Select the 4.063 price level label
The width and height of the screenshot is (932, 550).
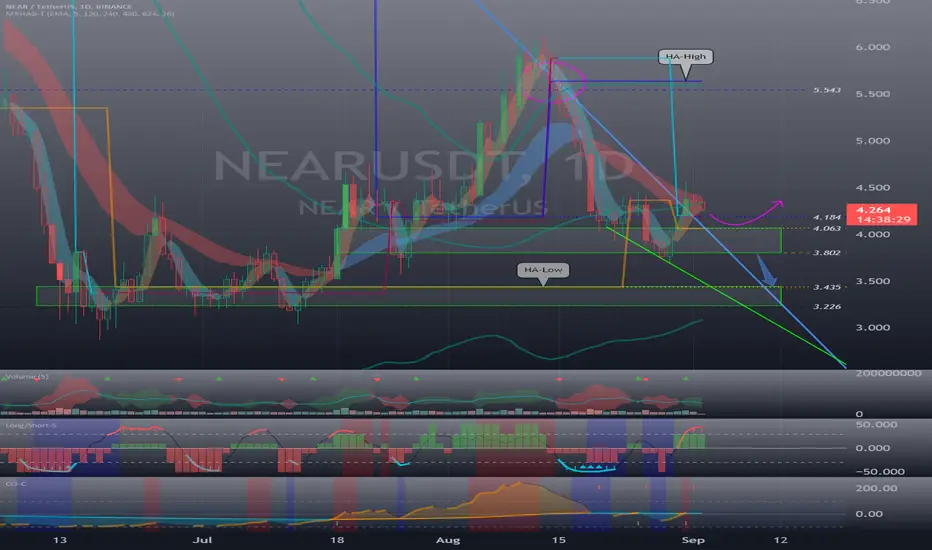(827, 228)
